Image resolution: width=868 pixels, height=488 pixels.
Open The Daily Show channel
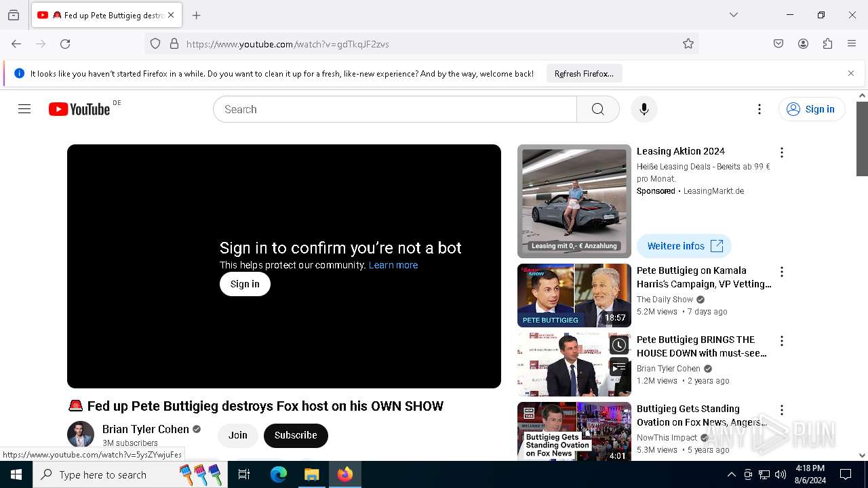665,300
